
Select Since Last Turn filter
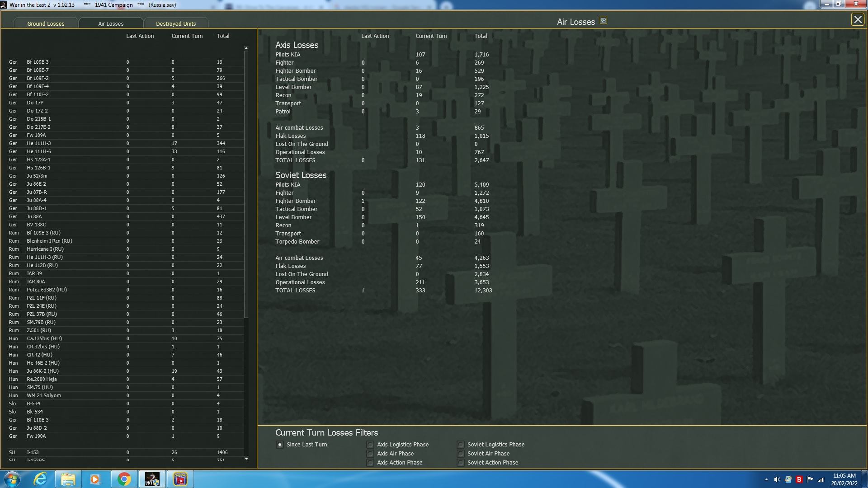point(280,445)
